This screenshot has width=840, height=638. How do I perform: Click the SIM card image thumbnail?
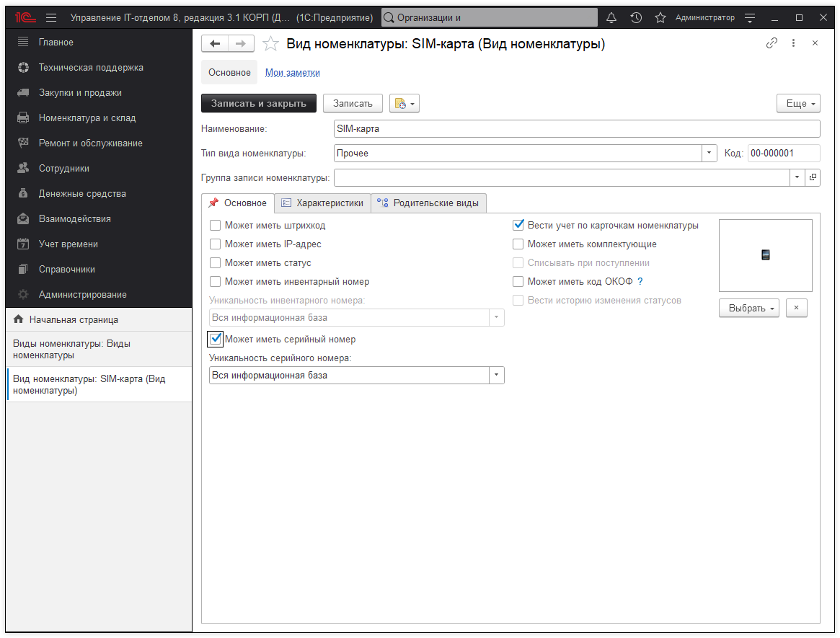(765, 254)
